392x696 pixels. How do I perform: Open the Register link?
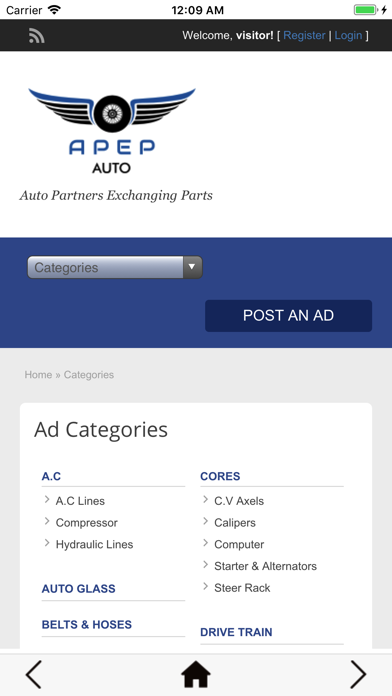click(304, 36)
